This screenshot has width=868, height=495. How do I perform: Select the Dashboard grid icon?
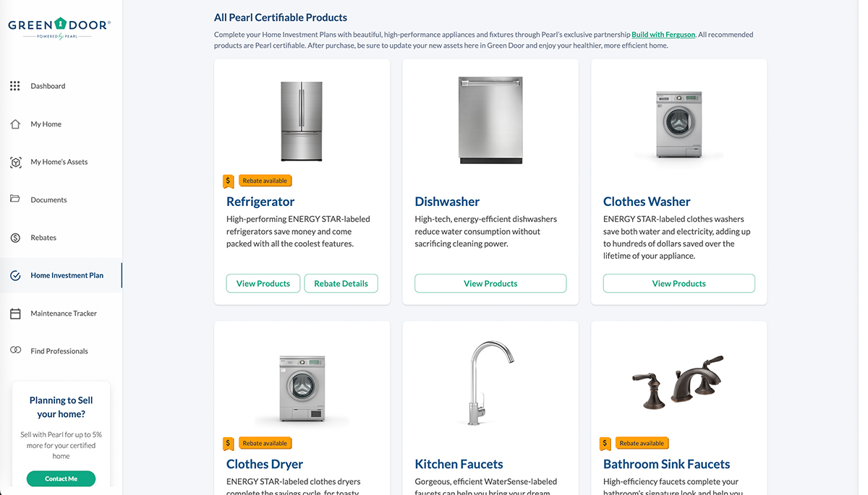[14, 85]
